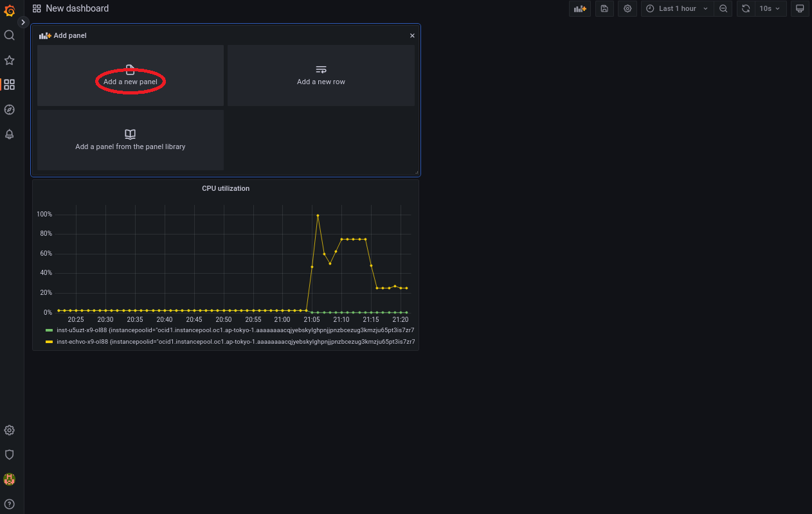Open Configuration gear in sidebar
This screenshot has width=812, height=514.
tap(10, 430)
